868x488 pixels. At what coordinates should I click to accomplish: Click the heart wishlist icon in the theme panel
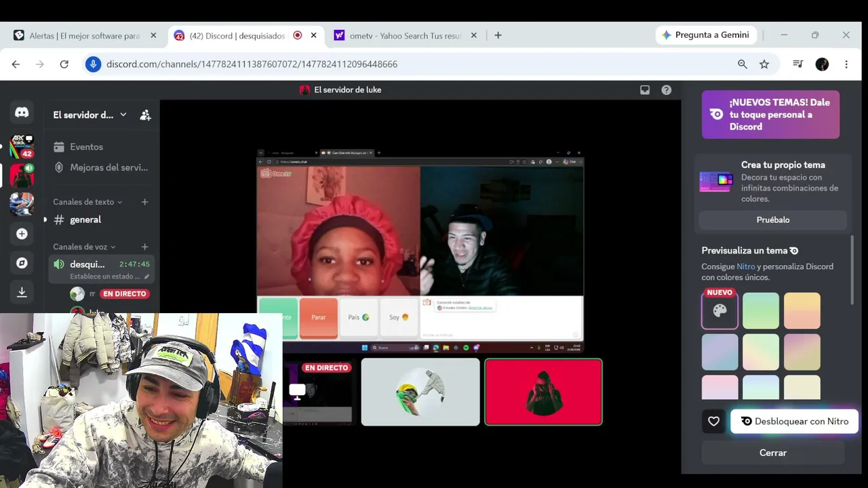(713, 422)
